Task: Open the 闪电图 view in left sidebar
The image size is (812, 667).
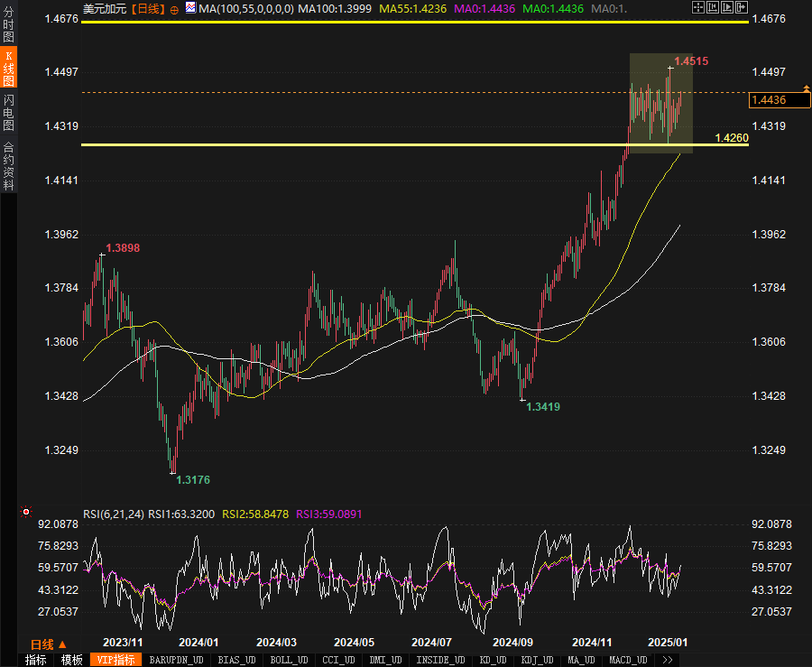Action: 8,113
